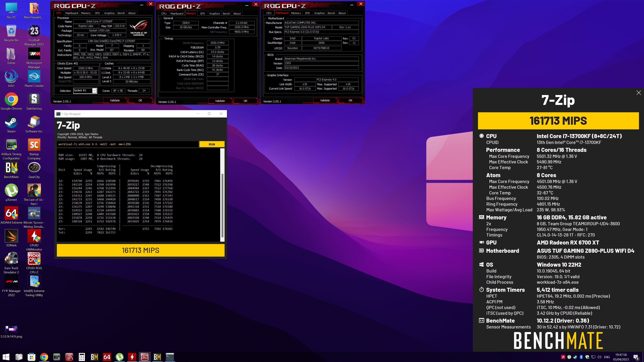Open the About tab in the Mainboard CPU-Z window
Image resolution: width=644 pixels, height=362 pixels.
pyautogui.click(x=342, y=13)
